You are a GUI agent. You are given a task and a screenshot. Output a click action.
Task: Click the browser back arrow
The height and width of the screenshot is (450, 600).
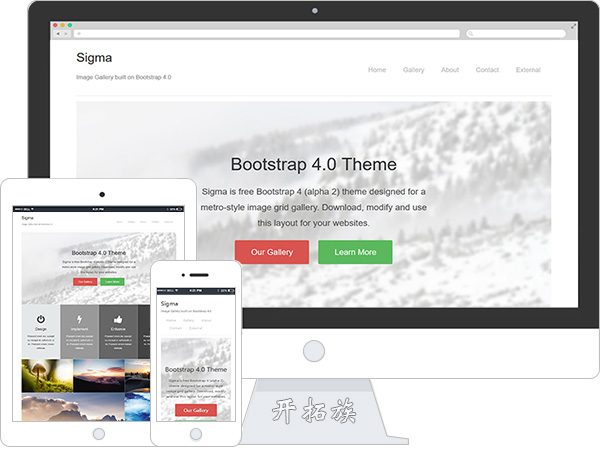click(x=58, y=34)
